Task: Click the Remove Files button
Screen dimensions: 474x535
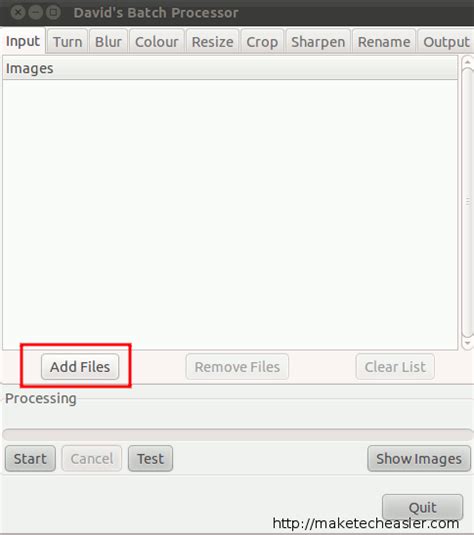Action: (x=237, y=367)
